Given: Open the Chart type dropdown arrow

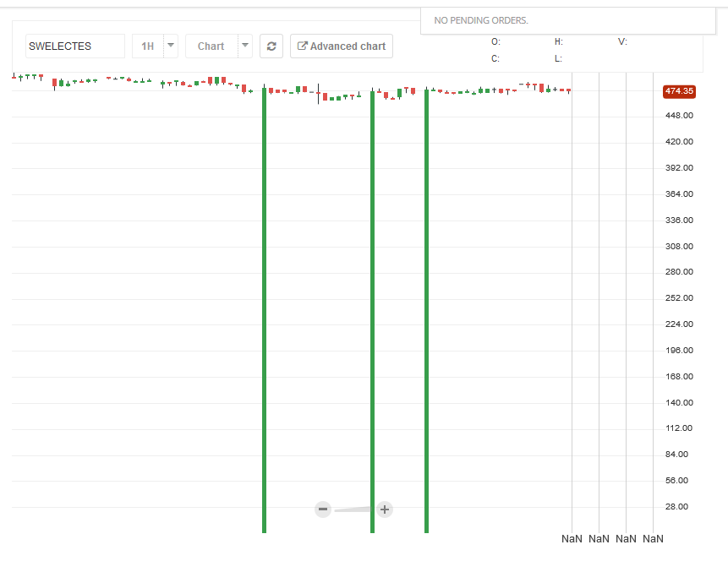Looking at the screenshot, I should pyautogui.click(x=245, y=46).
